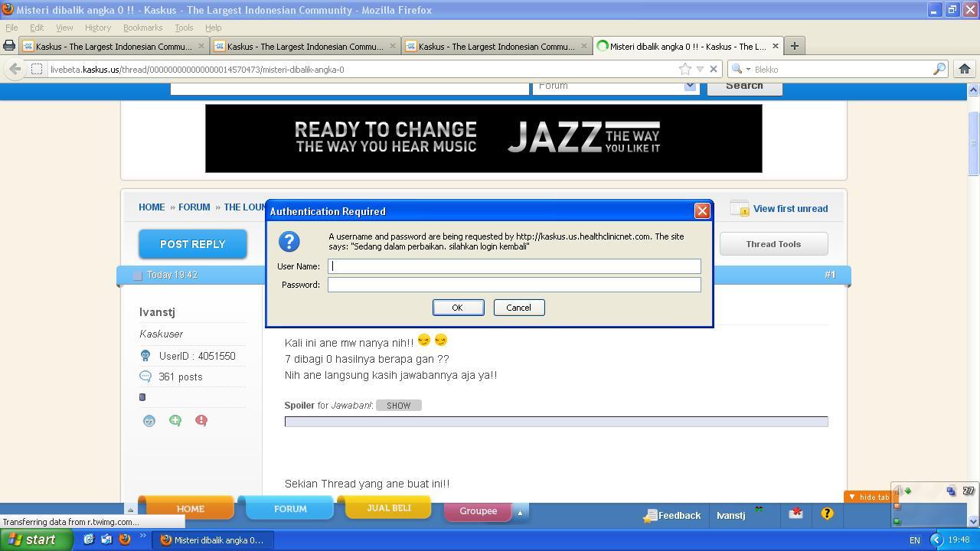Open Feedback in the bottom bar
Image resolution: width=980 pixels, height=551 pixels.
[672, 516]
